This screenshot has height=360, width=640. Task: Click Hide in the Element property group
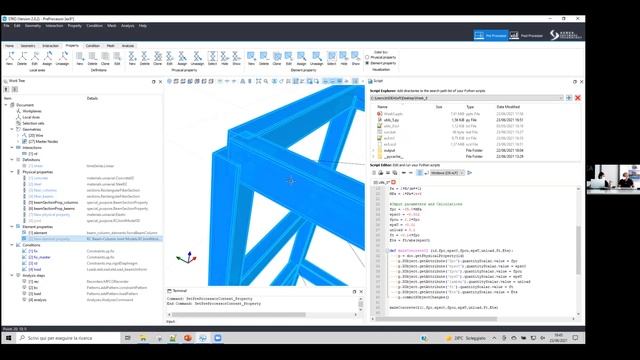coord(344,58)
